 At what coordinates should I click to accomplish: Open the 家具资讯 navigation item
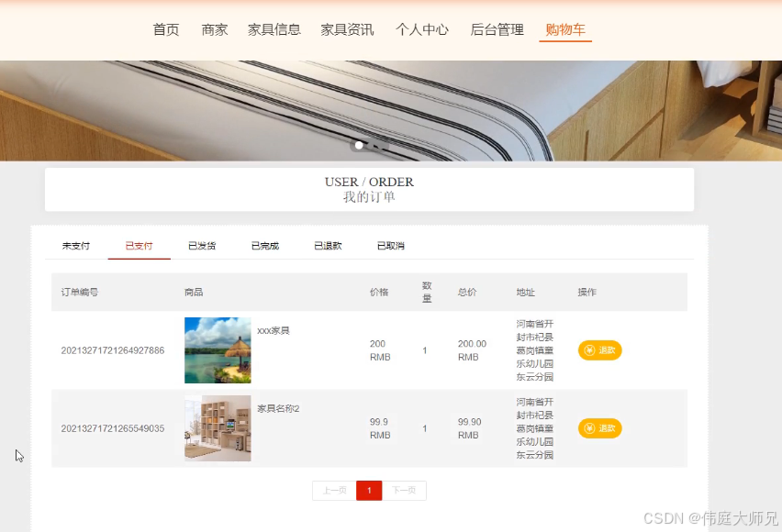[x=347, y=30]
